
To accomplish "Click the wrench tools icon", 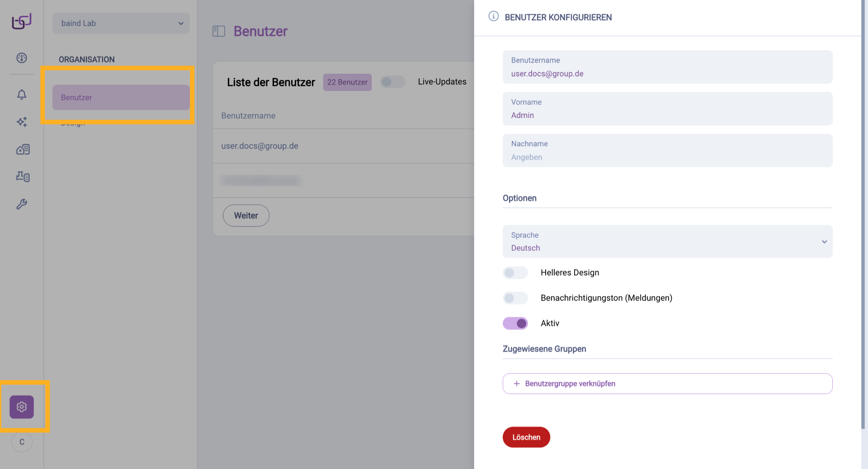I will click(x=22, y=204).
